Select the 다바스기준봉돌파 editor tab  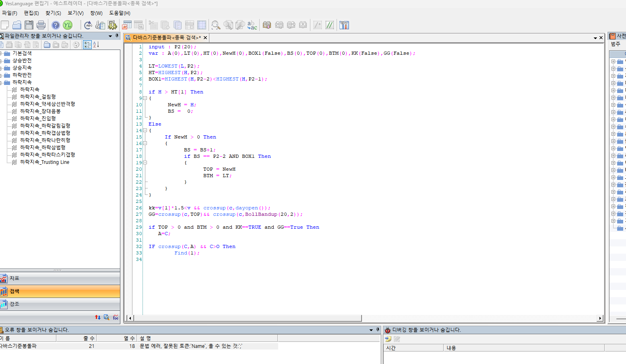pos(167,37)
